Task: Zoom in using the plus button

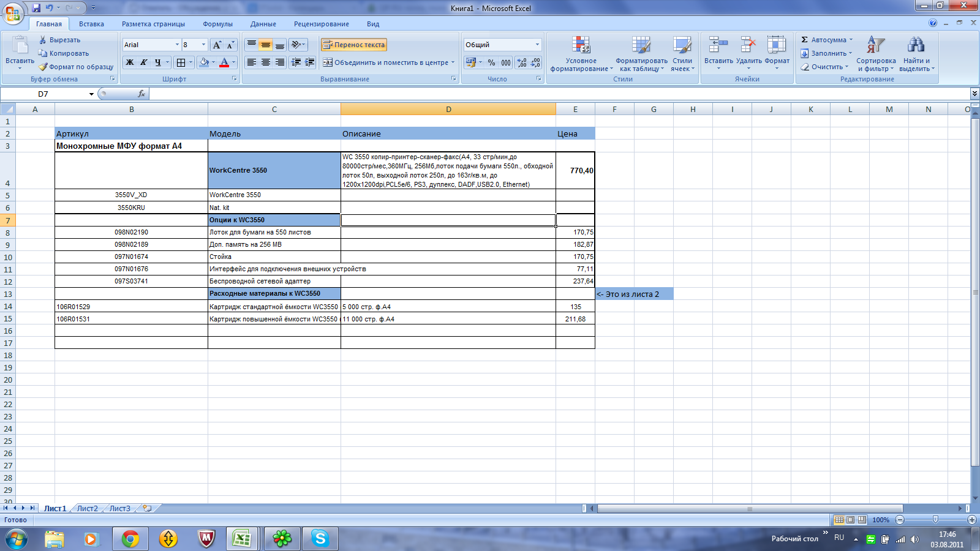Action: 971,520
